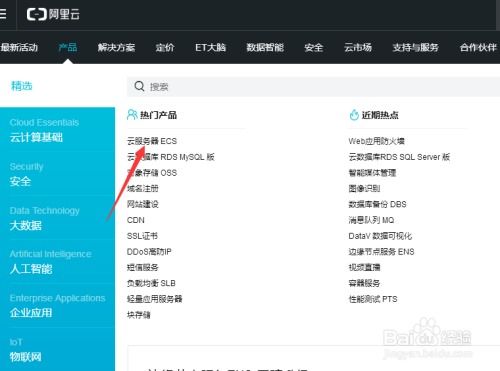500x371 pixels.
Task: Select 人工智能 Artificial Intelligence category
Action: tap(50, 262)
